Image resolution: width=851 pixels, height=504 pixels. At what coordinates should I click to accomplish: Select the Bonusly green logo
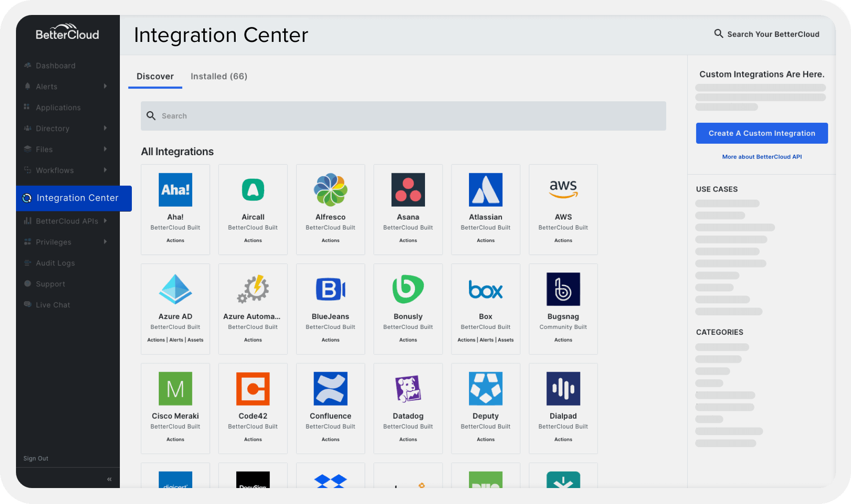click(x=408, y=289)
